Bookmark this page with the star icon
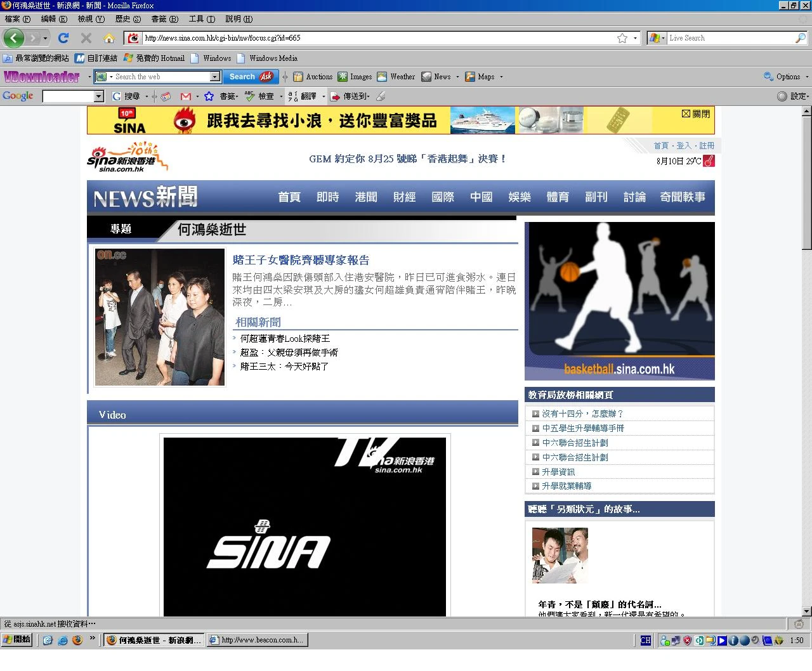Viewport: 812px width, 671px height. point(622,38)
